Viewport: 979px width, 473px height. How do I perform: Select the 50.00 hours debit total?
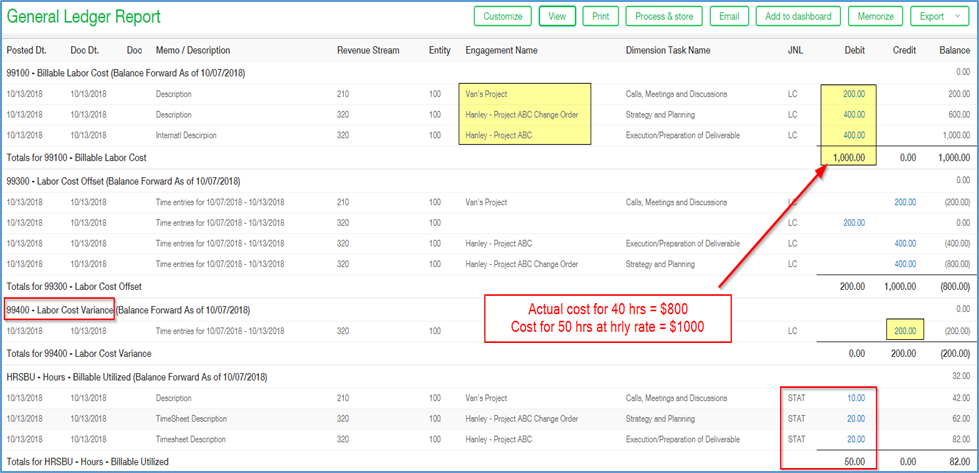pyautogui.click(x=855, y=462)
